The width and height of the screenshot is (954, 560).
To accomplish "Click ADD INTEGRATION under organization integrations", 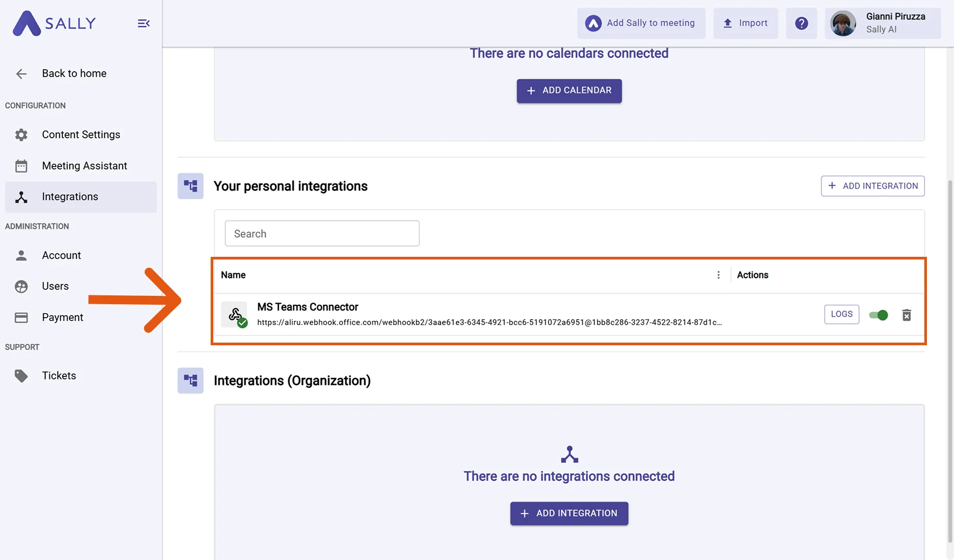I will click(569, 514).
